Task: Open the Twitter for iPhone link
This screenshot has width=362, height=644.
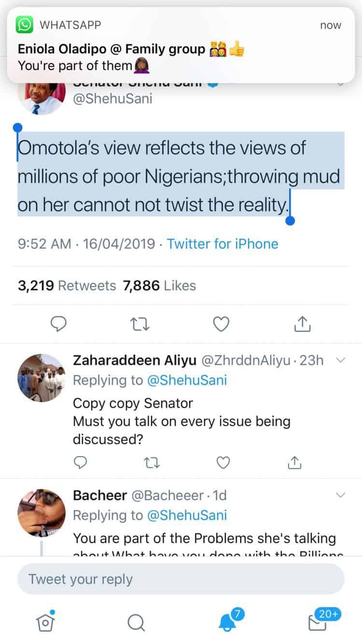Action: (223, 243)
